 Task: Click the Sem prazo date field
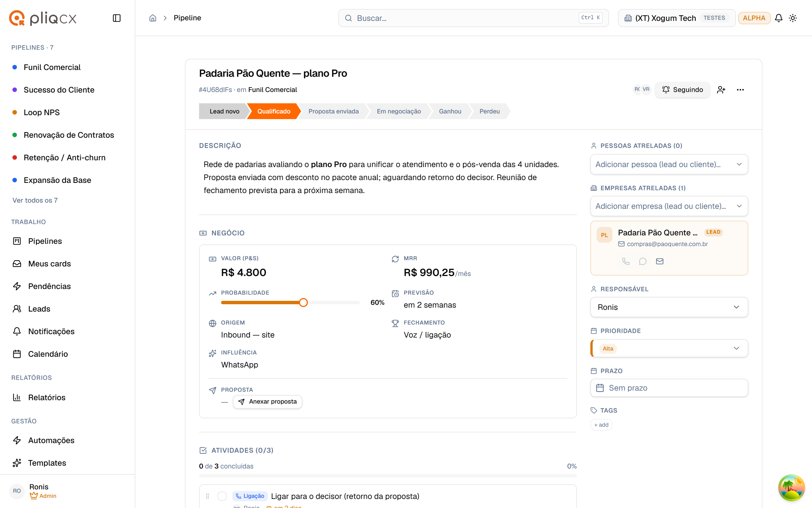tap(669, 388)
